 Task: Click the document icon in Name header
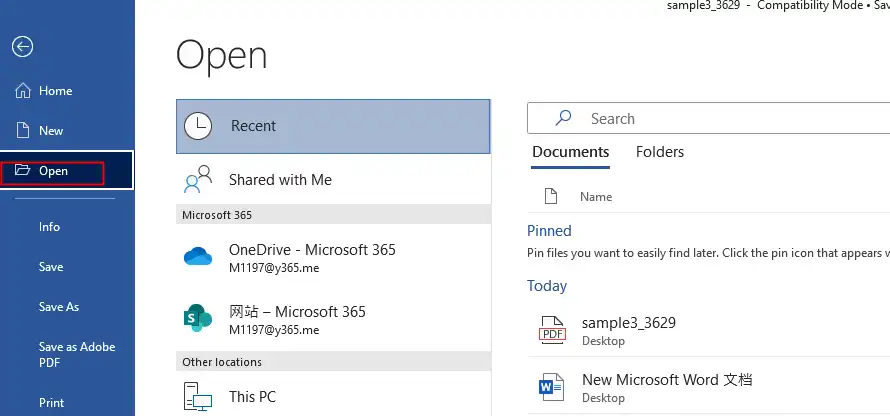551,196
